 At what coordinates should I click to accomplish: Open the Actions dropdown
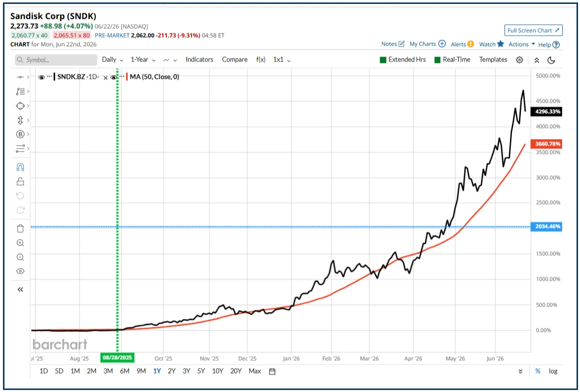point(521,44)
